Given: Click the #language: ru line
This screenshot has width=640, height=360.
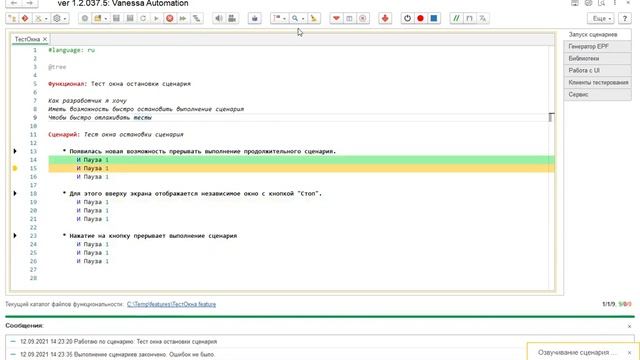Looking at the screenshot, I should [71, 50].
